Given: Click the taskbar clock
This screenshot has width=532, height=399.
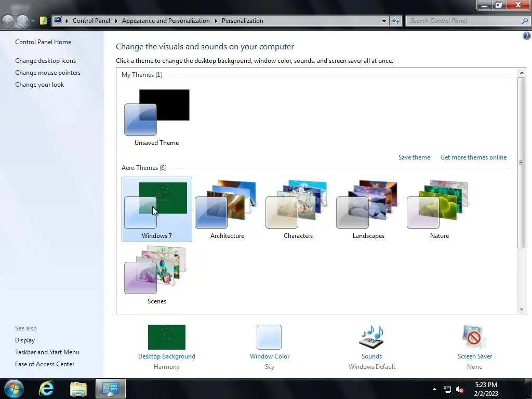Looking at the screenshot, I should pyautogui.click(x=486, y=389).
